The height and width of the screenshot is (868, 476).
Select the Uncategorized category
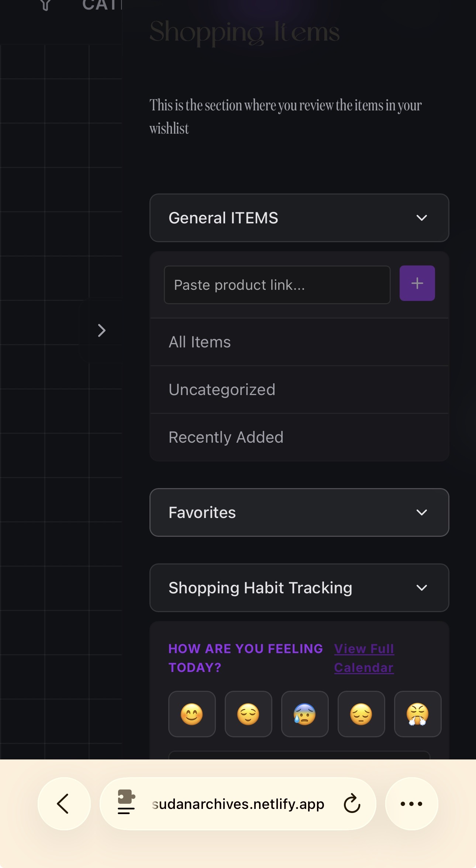pyautogui.click(x=222, y=390)
